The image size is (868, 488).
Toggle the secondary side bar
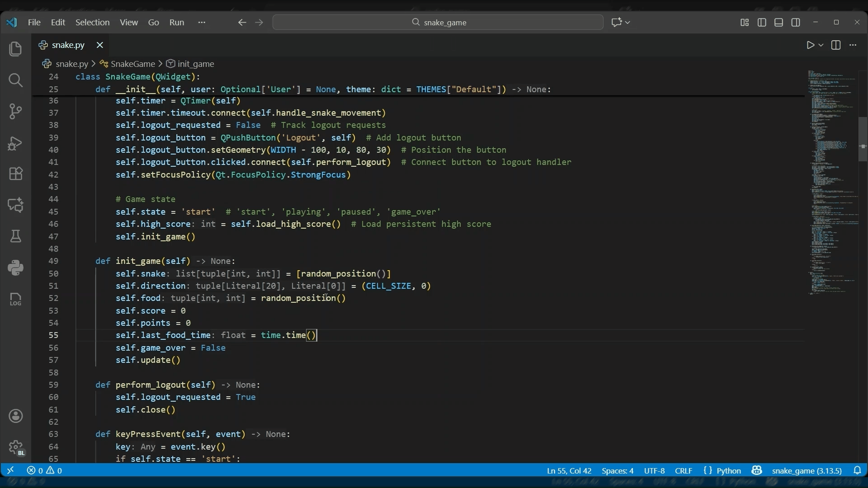tap(797, 22)
